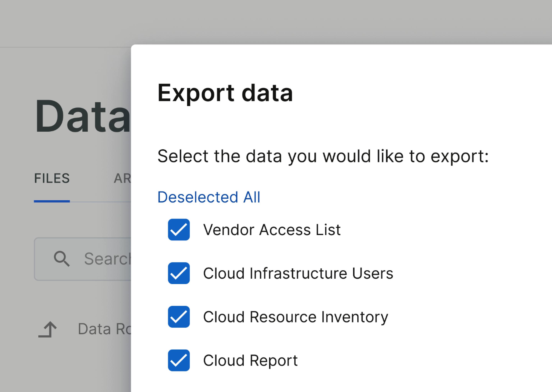The width and height of the screenshot is (552, 392).
Task: Click the blue underline beneath FILES tab
Action: (52, 201)
